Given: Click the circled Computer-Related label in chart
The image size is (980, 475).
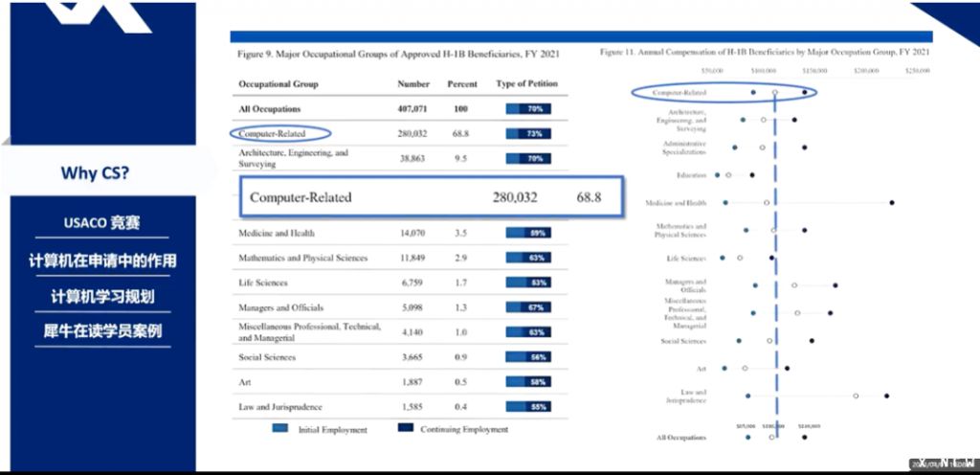Looking at the screenshot, I should click(679, 92).
